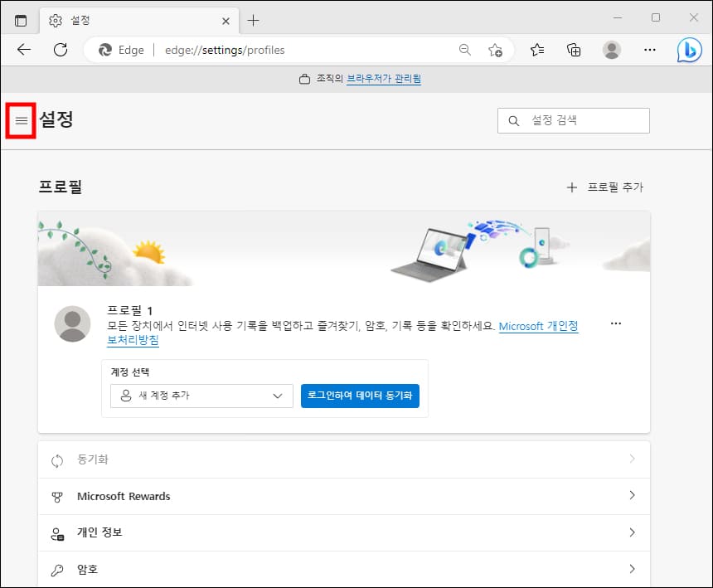Open more actions for 프로필 1
The width and height of the screenshot is (713, 588).
coord(615,323)
